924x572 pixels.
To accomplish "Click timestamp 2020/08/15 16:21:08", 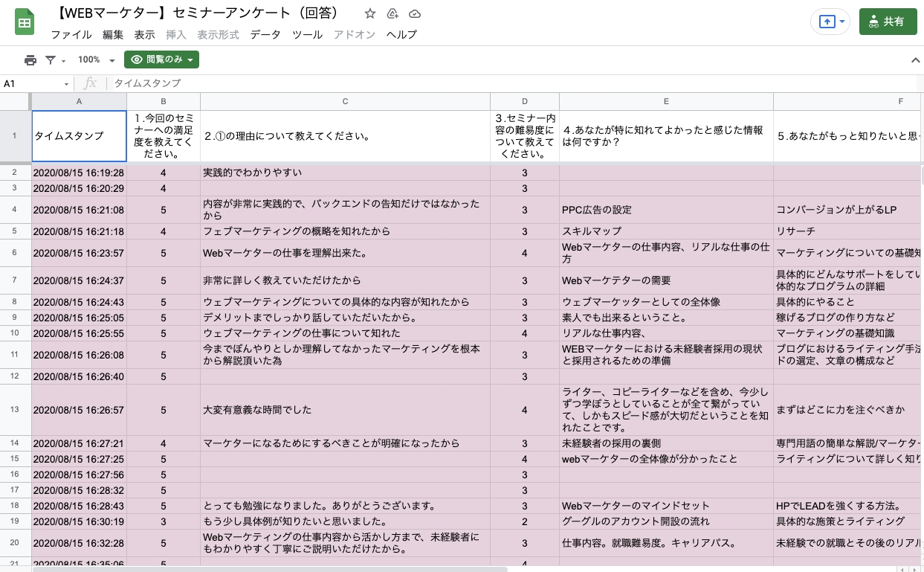I will (79, 210).
